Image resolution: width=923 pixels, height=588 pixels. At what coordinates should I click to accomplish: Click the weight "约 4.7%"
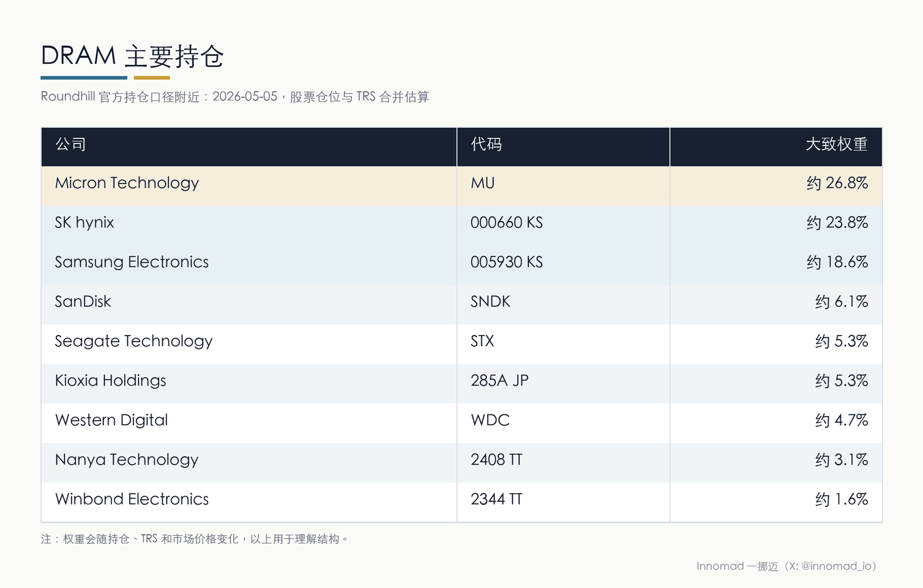841,420
